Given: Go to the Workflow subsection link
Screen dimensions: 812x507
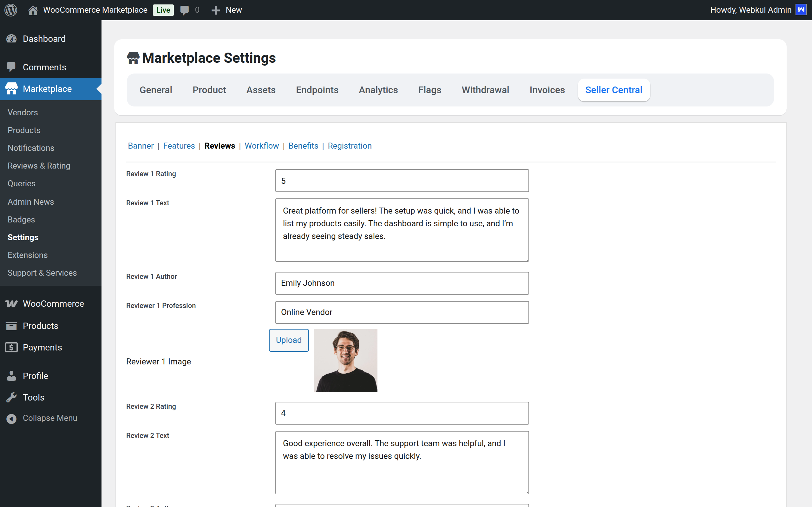Looking at the screenshot, I should pyautogui.click(x=261, y=146).
